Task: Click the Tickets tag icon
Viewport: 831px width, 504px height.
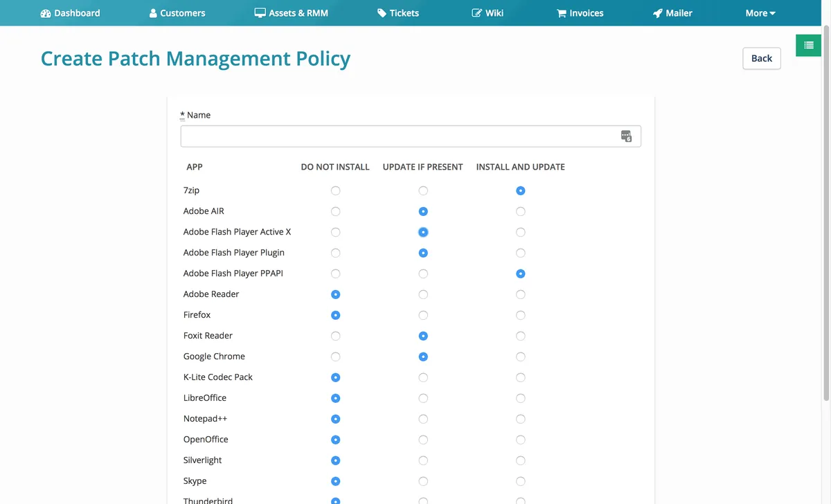Action: point(382,13)
